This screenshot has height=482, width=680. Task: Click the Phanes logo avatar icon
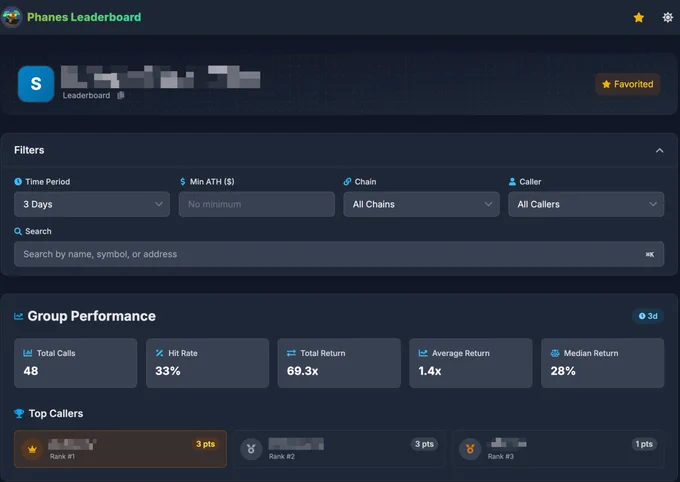click(11, 17)
